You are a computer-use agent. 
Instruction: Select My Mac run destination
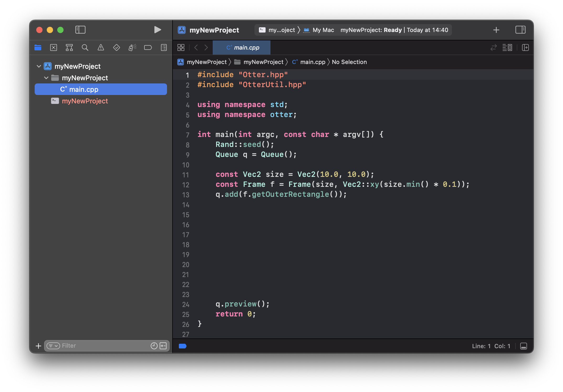(x=323, y=30)
